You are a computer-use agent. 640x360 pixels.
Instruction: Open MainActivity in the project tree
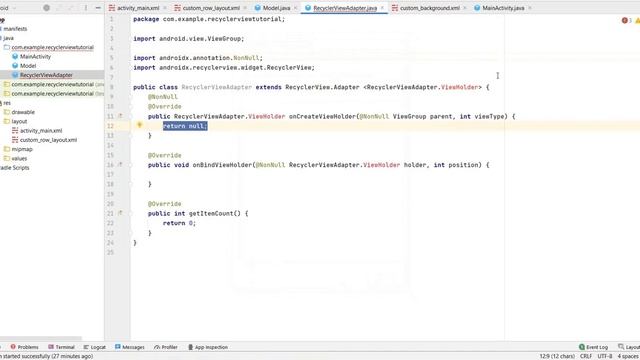35,57
